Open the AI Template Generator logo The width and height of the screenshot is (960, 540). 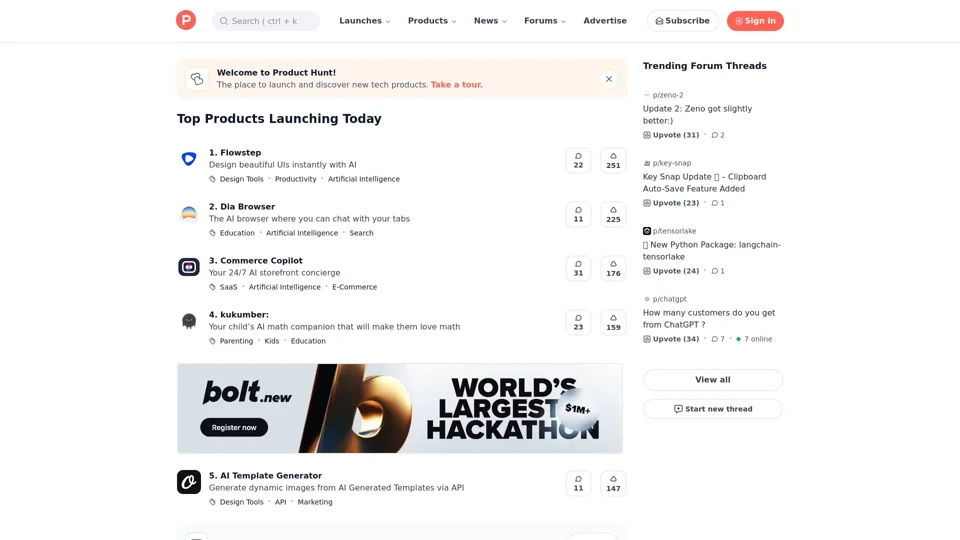tap(189, 482)
